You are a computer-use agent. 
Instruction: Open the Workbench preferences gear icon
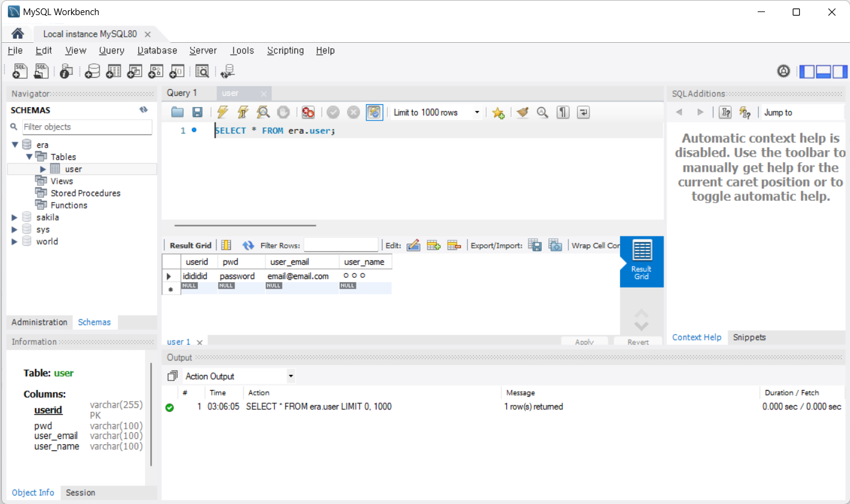coord(784,72)
